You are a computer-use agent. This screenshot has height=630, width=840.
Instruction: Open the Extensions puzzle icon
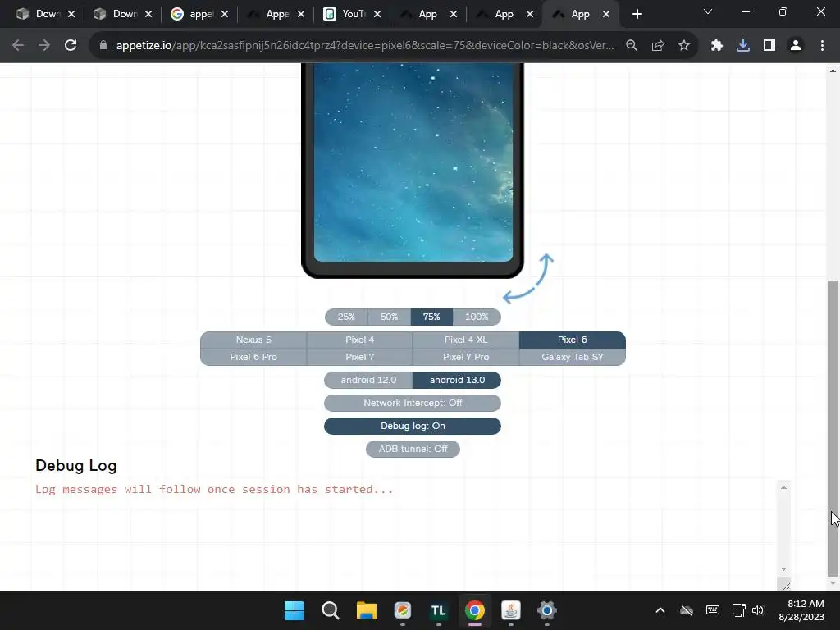click(x=717, y=46)
